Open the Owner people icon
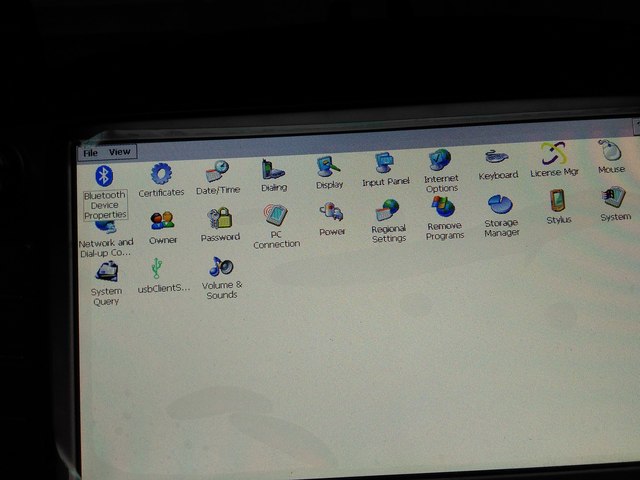This screenshot has width=640, height=480. click(162, 221)
